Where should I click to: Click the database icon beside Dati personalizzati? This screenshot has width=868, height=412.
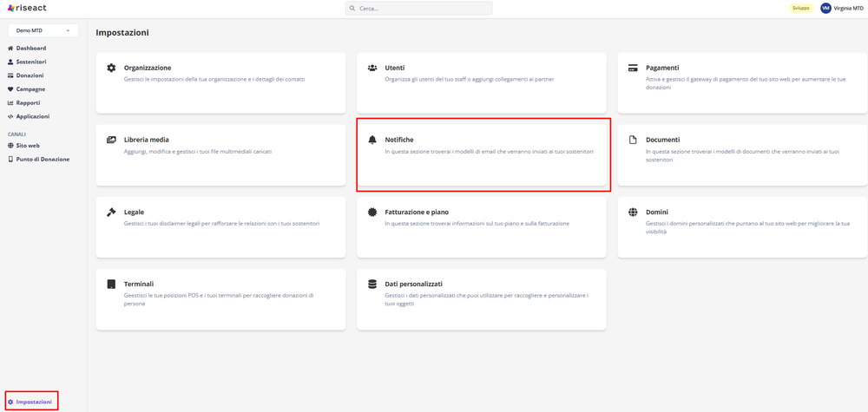click(x=372, y=284)
